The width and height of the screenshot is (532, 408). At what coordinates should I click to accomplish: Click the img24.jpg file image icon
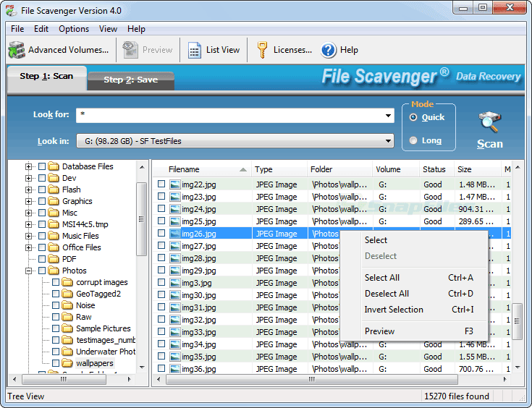click(x=175, y=209)
